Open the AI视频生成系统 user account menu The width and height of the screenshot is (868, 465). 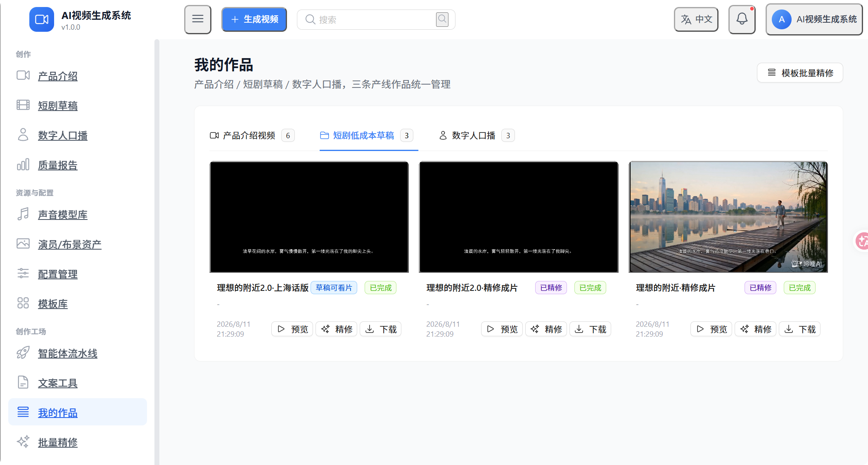pyautogui.click(x=814, y=19)
